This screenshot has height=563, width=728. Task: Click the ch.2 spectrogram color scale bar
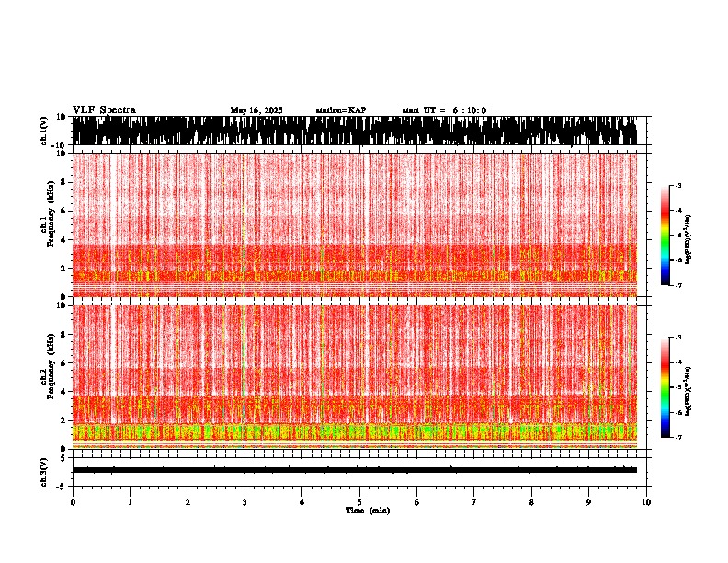pyautogui.click(x=665, y=387)
